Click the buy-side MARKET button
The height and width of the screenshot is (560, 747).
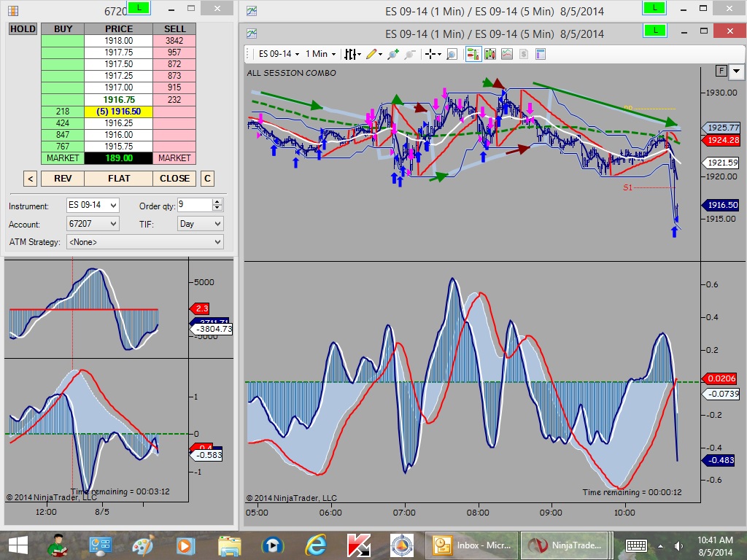tap(63, 158)
